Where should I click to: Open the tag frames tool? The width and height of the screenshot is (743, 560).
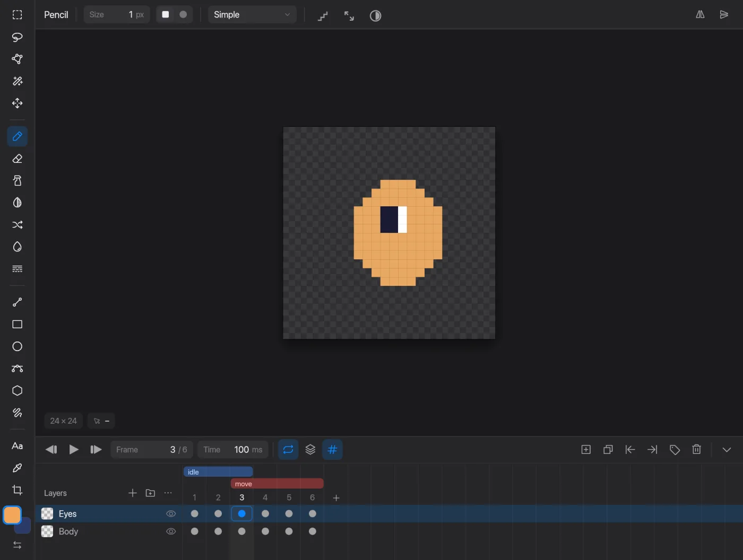(x=675, y=450)
